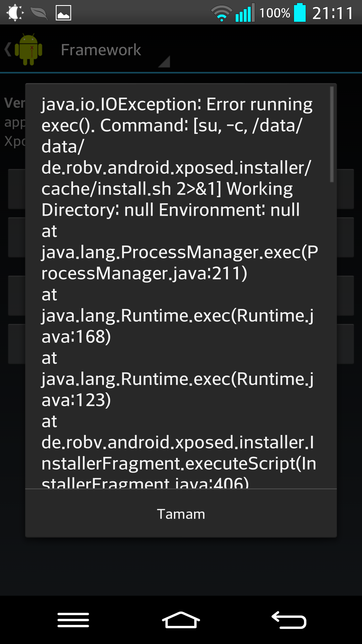
Task: Tap the brightness icon in status bar
Action: point(15,13)
